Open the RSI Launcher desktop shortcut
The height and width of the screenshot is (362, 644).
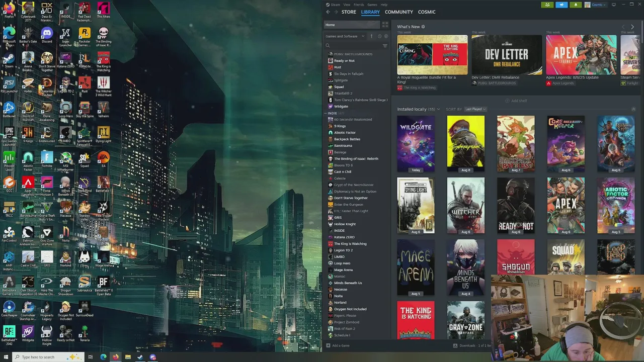tap(9, 85)
